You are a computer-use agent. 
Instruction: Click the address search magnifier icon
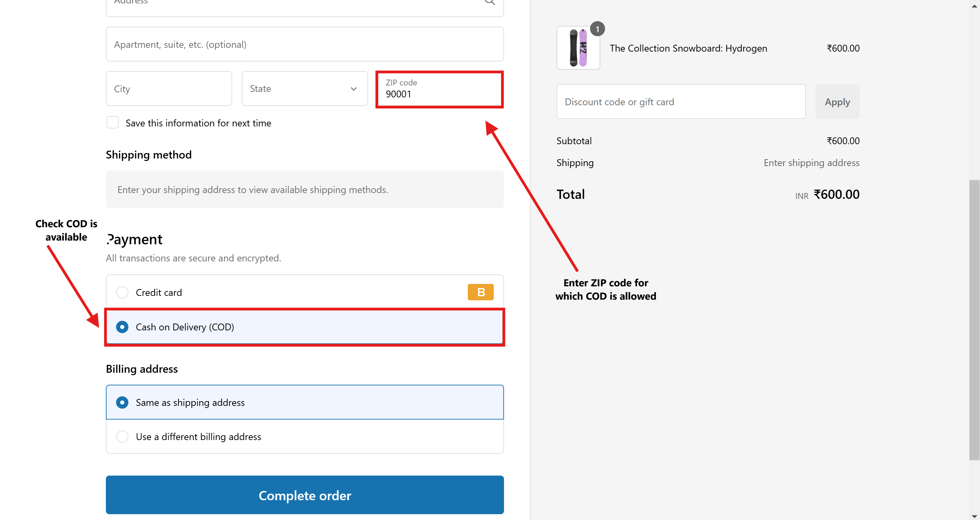pyautogui.click(x=490, y=2)
